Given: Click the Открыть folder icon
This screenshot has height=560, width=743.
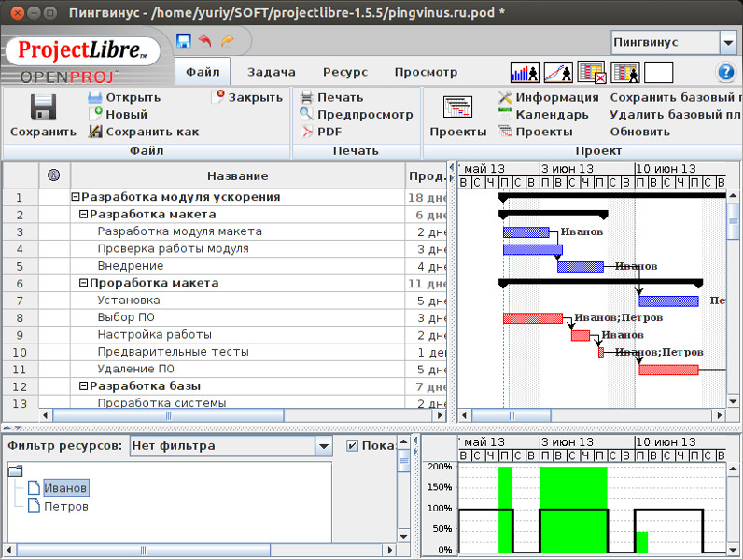Looking at the screenshot, I should (95, 97).
